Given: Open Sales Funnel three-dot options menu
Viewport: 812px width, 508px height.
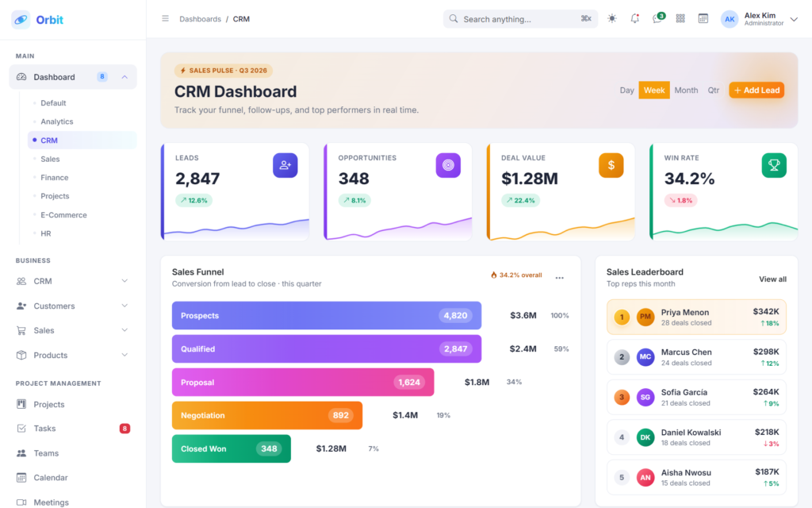Looking at the screenshot, I should coord(559,278).
